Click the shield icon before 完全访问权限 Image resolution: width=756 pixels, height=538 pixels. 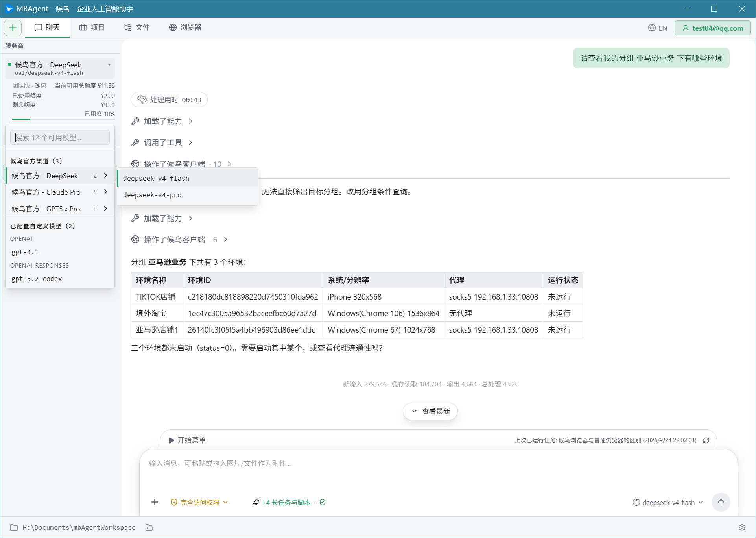174,502
